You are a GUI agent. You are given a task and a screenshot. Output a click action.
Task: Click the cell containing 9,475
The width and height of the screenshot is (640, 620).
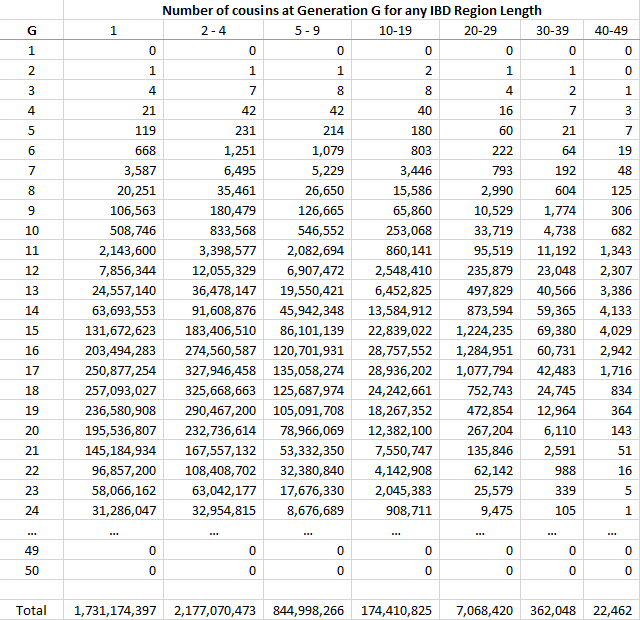[x=480, y=510]
